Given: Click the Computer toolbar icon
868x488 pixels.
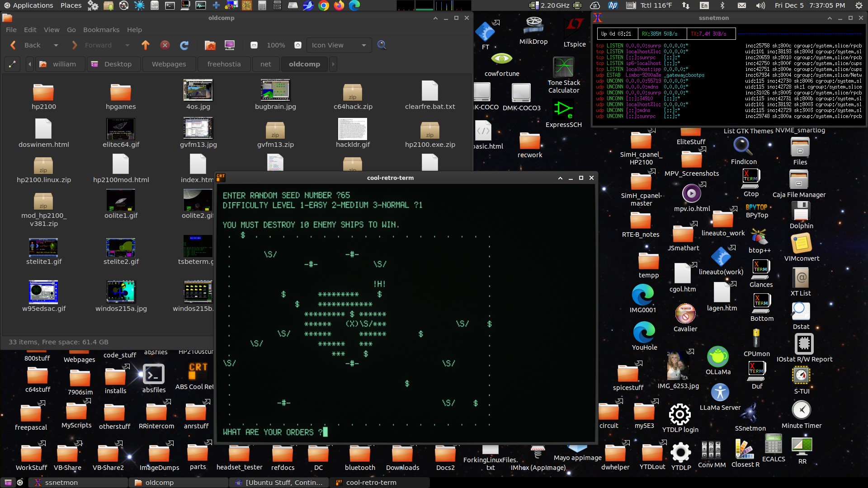Looking at the screenshot, I should pos(230,45).
